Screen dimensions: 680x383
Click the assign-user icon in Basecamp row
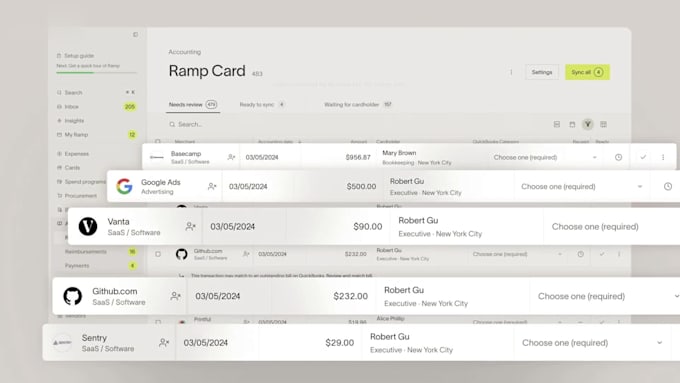click(231, 157)
